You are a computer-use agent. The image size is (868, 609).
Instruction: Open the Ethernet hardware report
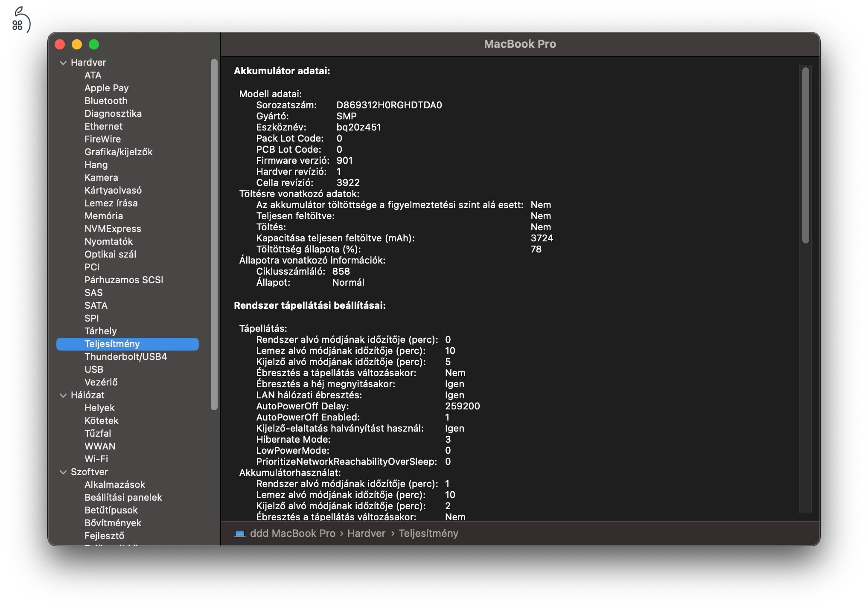click(103, 126)
